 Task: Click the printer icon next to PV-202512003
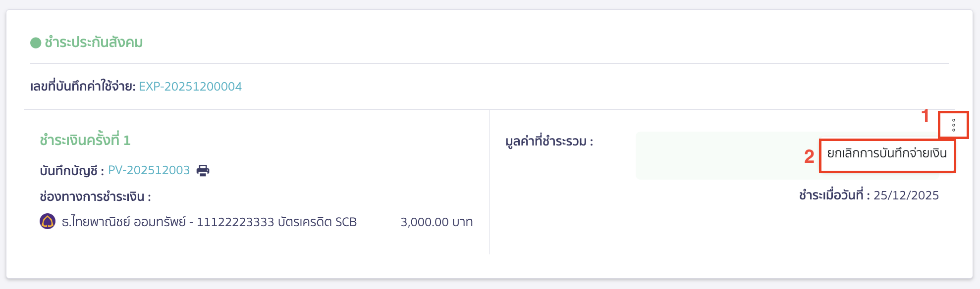[x=204, y=169]
